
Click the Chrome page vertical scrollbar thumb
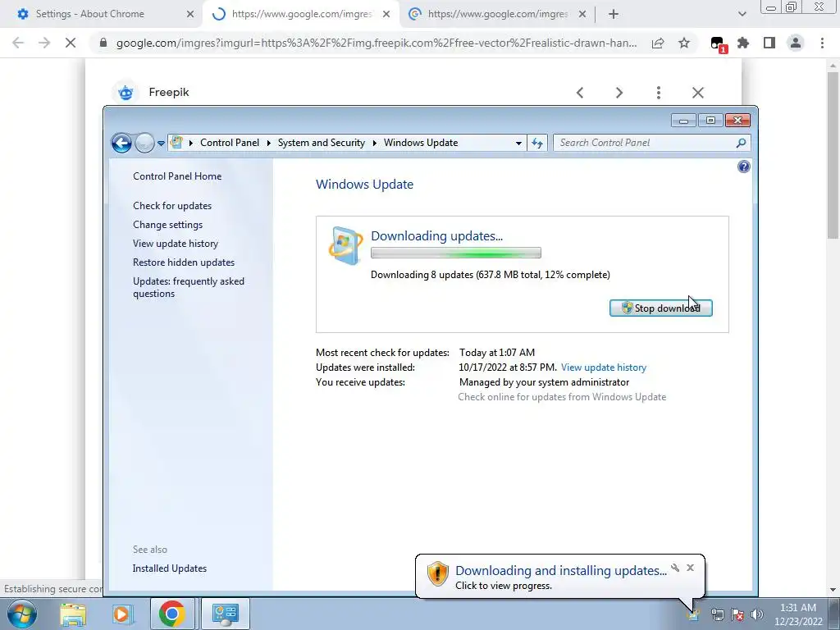pos(833,155)
